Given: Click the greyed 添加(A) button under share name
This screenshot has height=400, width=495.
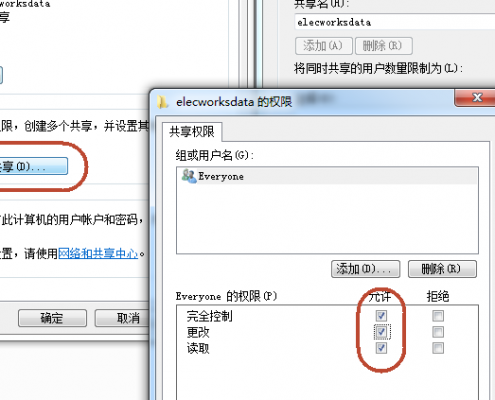Looking at the screenshot, I should click(323, 46).
